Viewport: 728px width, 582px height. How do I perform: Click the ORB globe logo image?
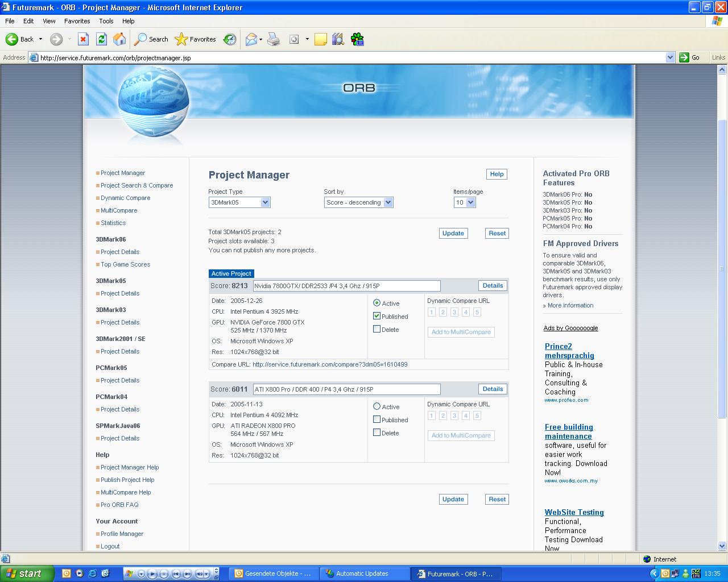click(154, 103)
